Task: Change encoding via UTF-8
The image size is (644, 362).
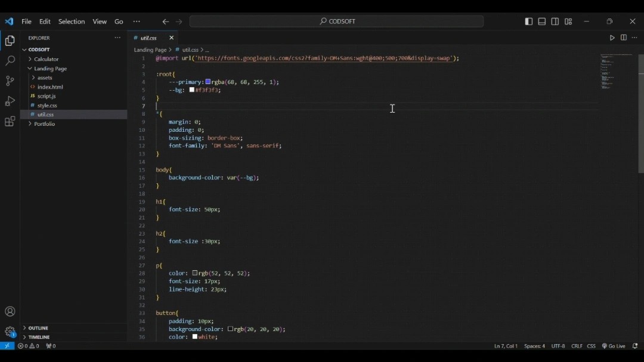Action: click(558, 346)
